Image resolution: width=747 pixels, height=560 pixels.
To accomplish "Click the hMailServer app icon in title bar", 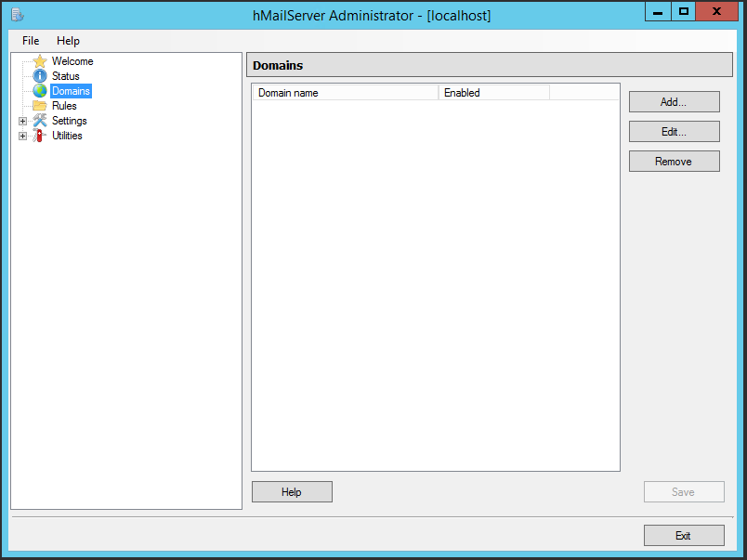I will coord(18,15).
